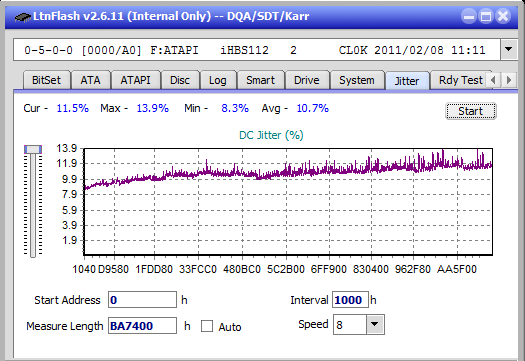Screen dimensions: 525x361
Task: Open the ATAPI tab
Action: point(136,80)
